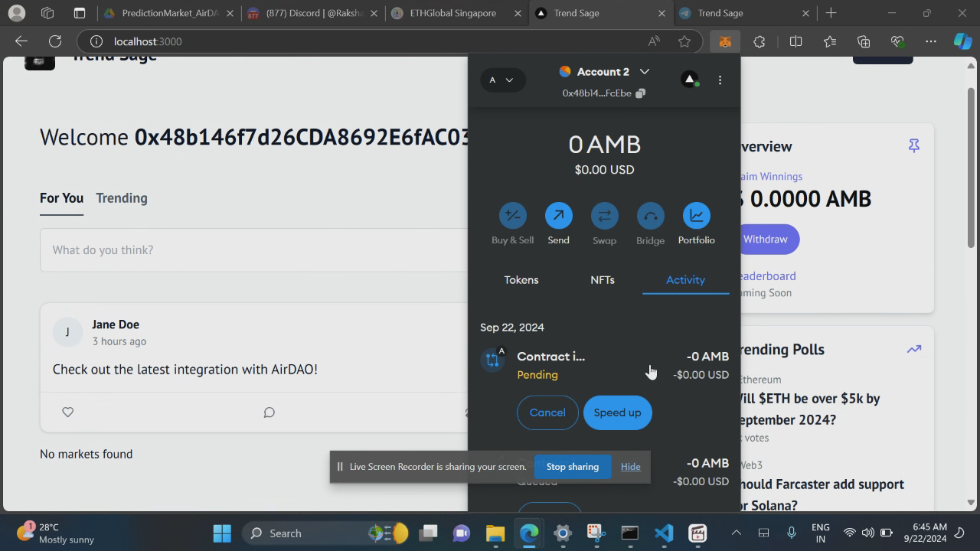Expand the Account 2 selector dropdown
Image resolution: width=980 pixels, height=551 pixels.
(644, 71)
